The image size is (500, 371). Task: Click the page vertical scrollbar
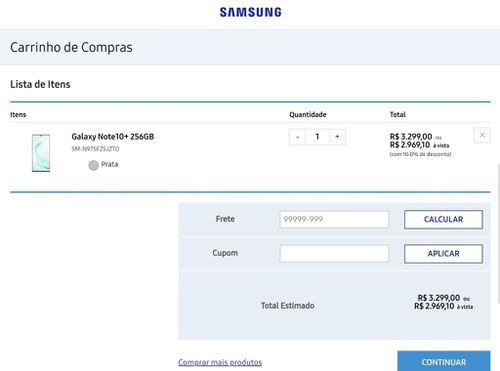(x=498, y=233)
